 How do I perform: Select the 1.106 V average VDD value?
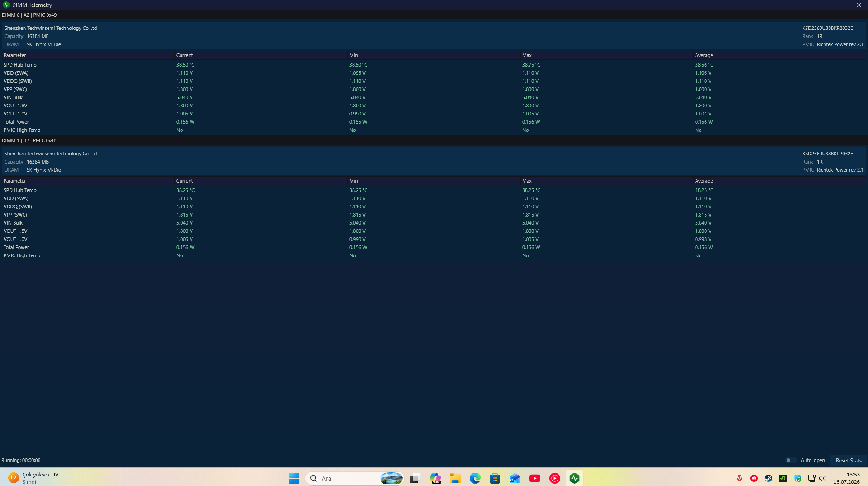[703, 73]
